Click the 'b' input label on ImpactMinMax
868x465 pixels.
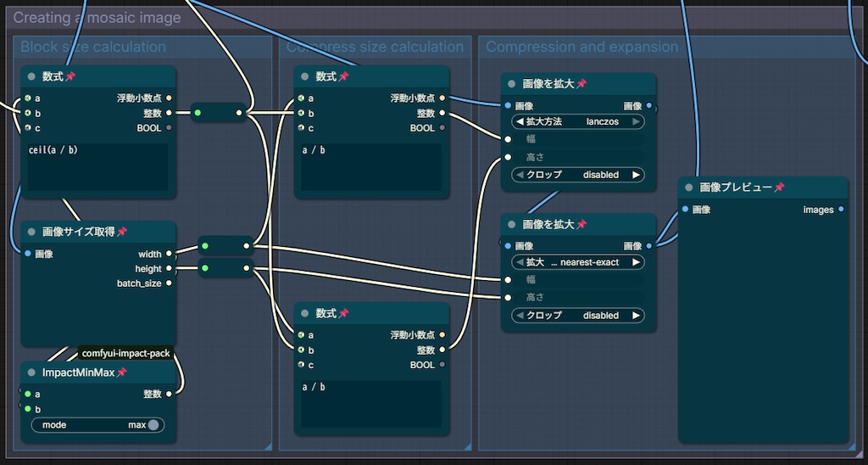point(37,409)
